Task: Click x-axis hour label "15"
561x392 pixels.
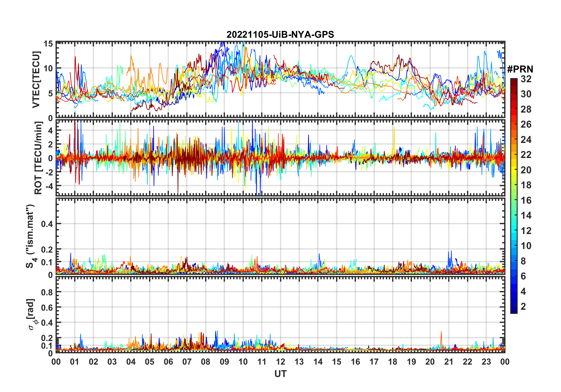Action: pos(337,362)
